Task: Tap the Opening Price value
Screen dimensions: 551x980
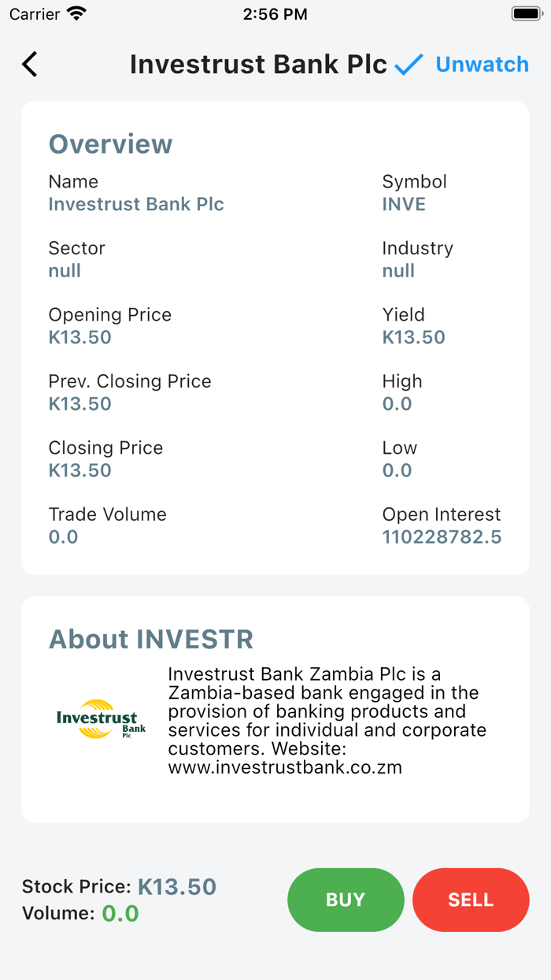Action: 80,338
